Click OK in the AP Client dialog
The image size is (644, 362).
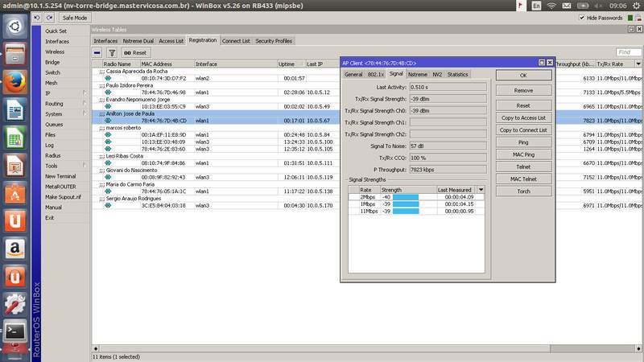[x=524, y=75]
